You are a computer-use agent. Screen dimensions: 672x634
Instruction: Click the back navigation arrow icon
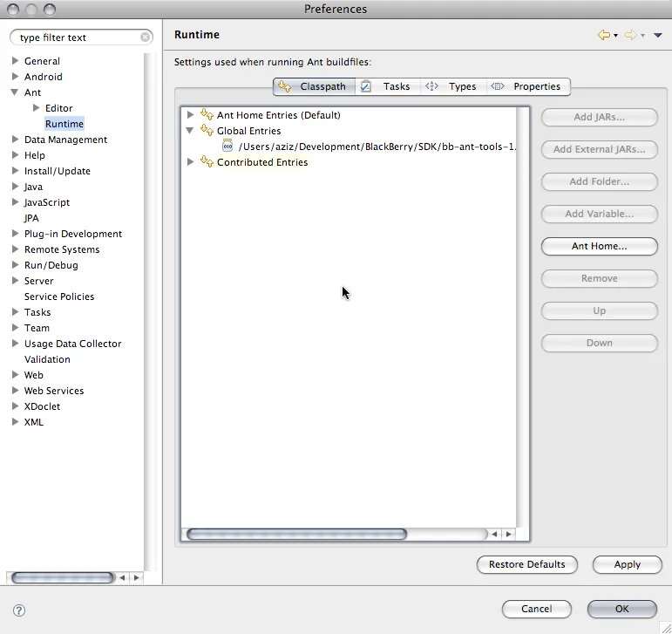[604, 35]
